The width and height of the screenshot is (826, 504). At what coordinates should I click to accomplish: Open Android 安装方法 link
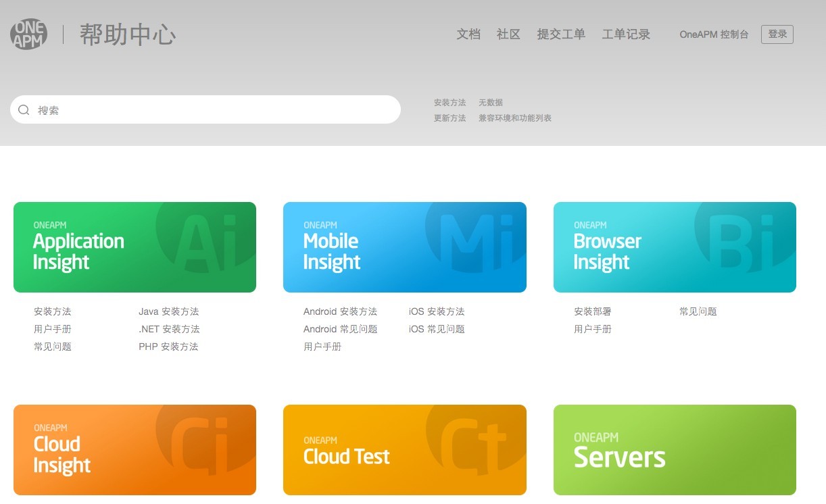tap(340, 311)
